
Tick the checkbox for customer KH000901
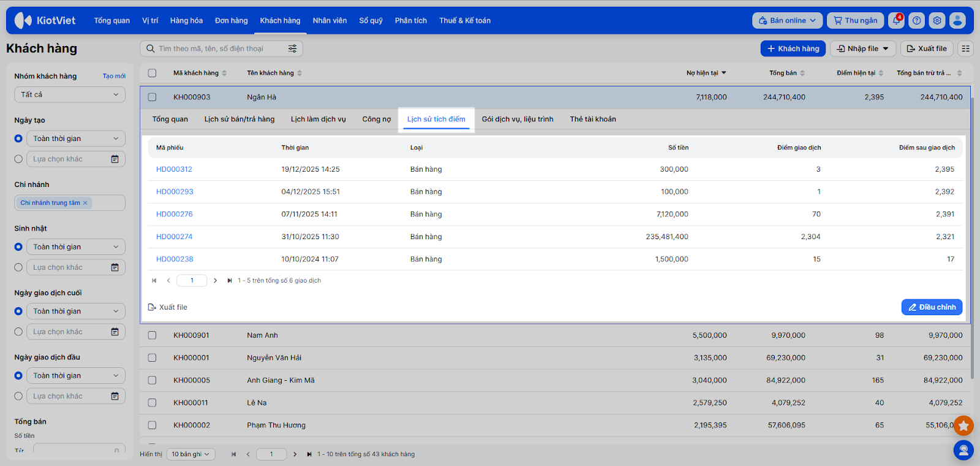(152, 335)
